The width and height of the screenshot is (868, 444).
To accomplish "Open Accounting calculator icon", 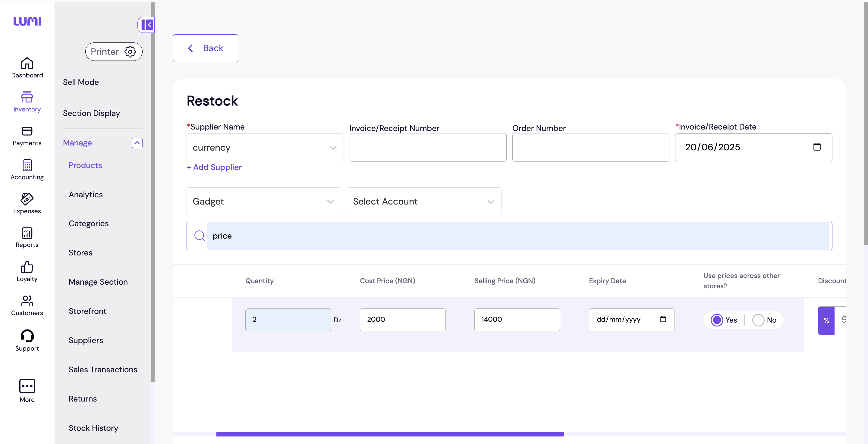I will click(27, 165).
